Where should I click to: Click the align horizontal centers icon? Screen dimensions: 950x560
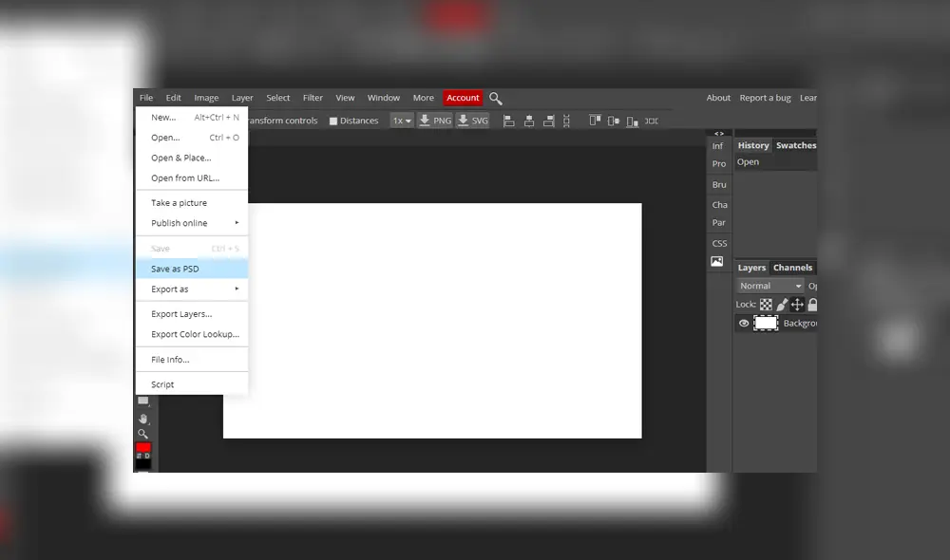pos(528,121)
